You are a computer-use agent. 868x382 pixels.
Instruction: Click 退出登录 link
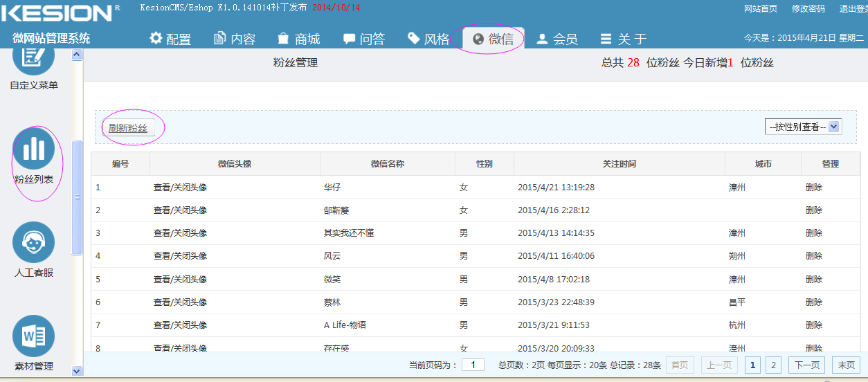coord(853,9)
